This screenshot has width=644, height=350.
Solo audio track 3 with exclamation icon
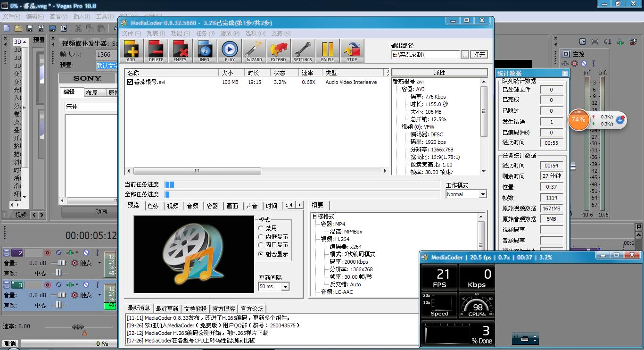(98, 285)
